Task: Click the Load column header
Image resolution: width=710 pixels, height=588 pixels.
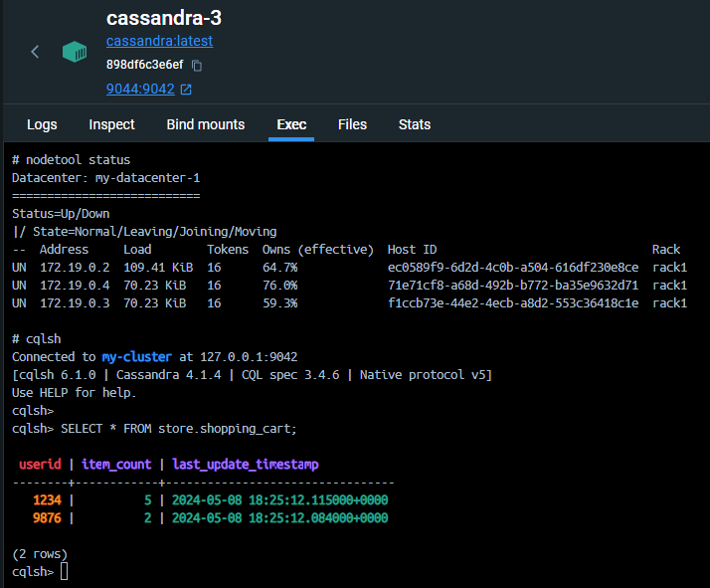Action: tap(137, 250)
